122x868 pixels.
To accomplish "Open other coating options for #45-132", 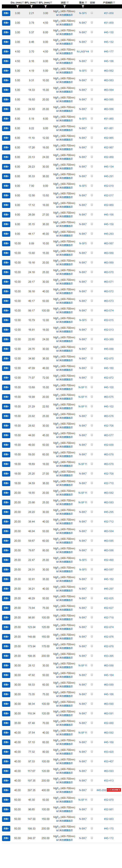I will [x=66, y=44].
